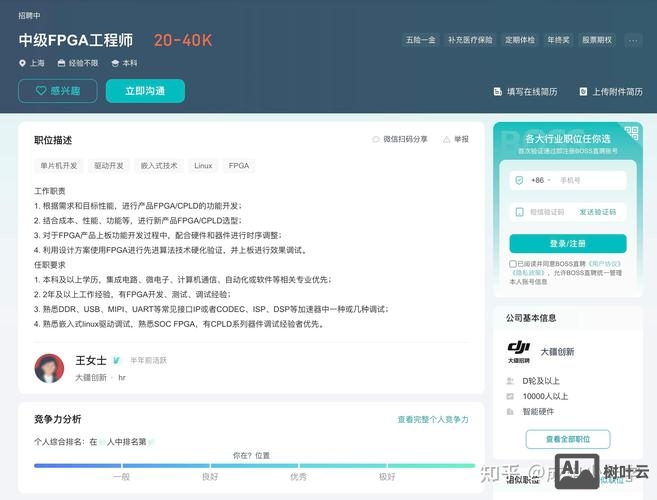The width and height of the screenshot is (657, 500).
Task: Select the Linux skill tag
Action: pyautogui.click(x=203, y=166)
